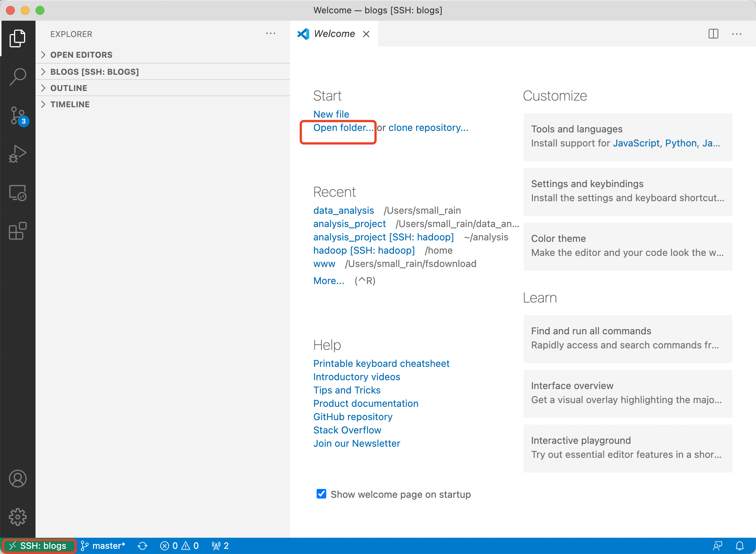Open the Color theme customize card
The width and height of the screenshot is (756, 554).
(627, 246)
